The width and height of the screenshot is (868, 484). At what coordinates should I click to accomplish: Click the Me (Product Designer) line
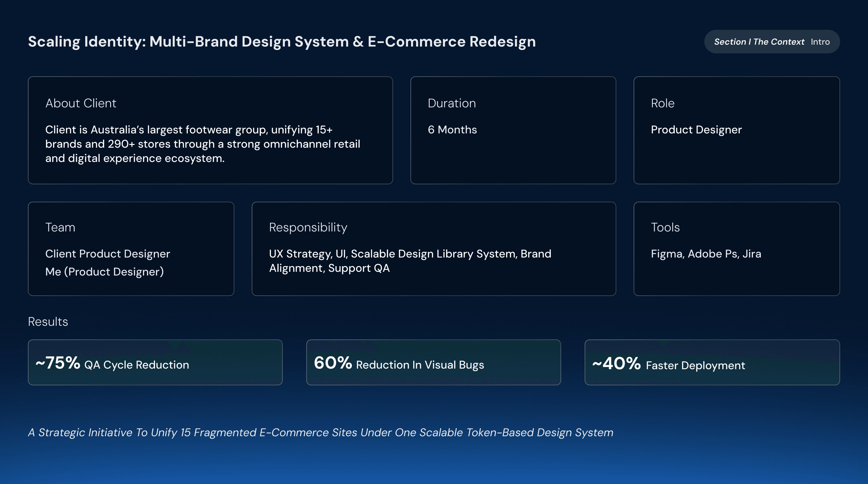click(104, 272)
